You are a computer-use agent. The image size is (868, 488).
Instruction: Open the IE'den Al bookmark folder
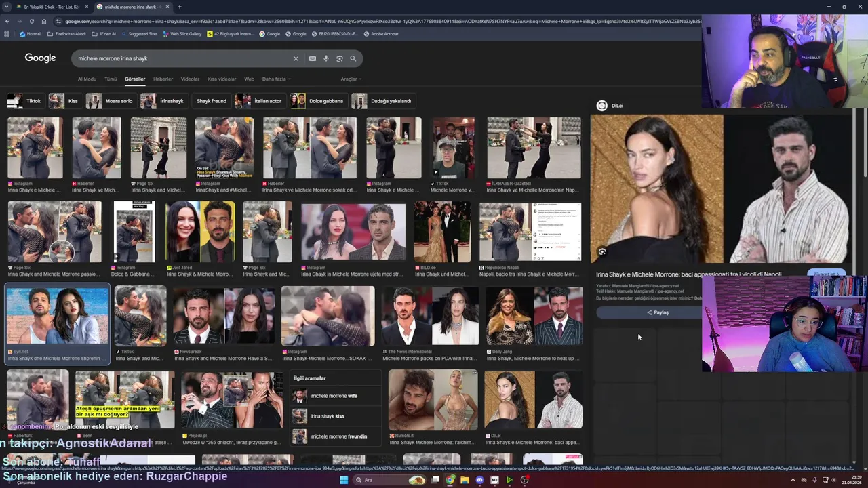click(x=104, y=33)
